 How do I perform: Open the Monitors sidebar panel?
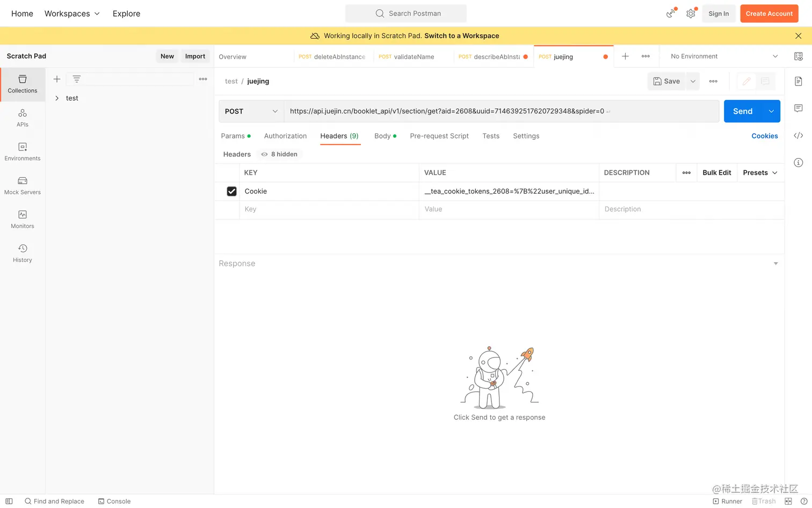23,220
